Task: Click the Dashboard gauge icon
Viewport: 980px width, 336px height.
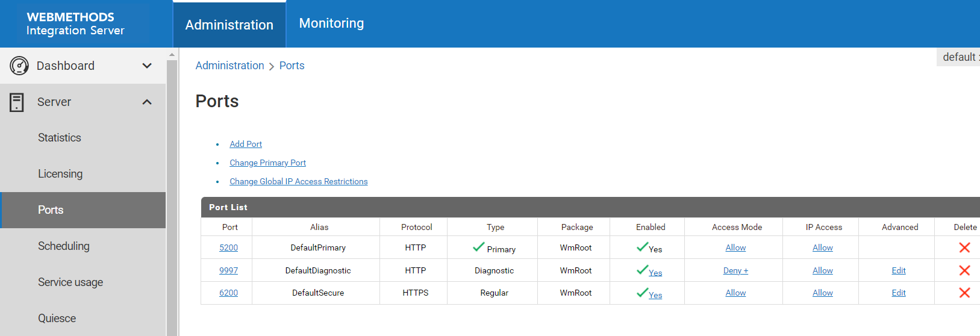Action: [x=19, y=66]
